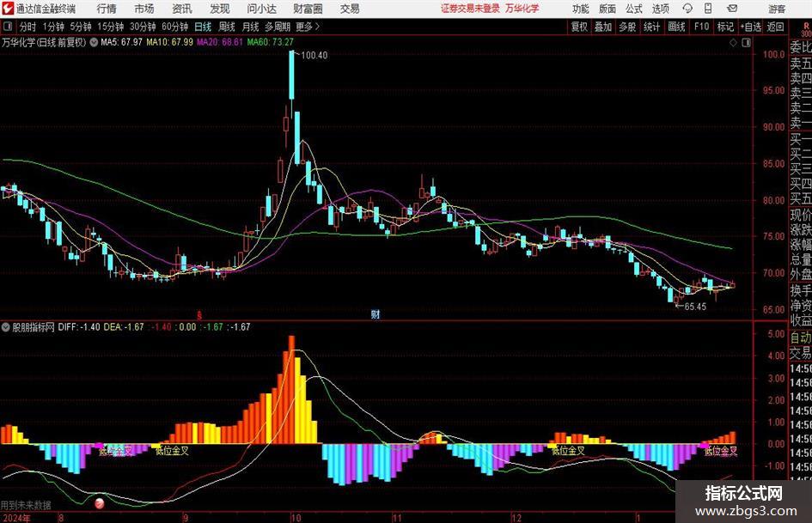The height and width of the screenshot is (523, 812).
Task: Open the F10 company info
Action: click(701, 27)
